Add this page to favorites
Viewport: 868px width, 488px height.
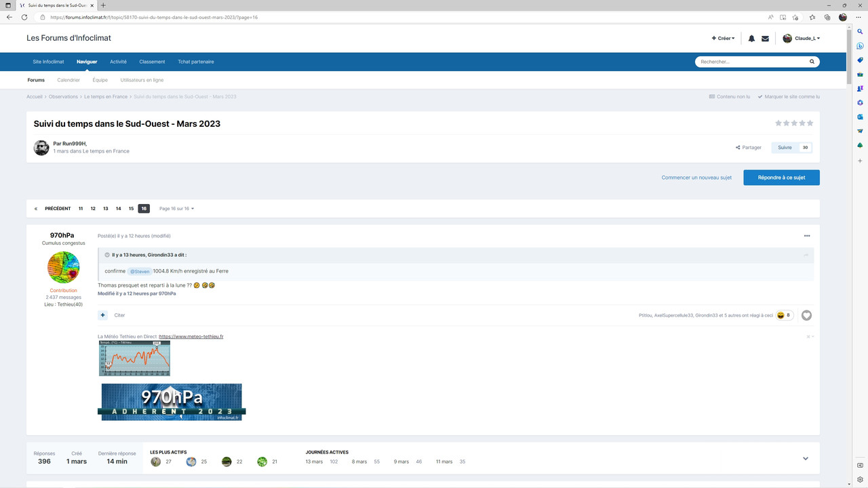coord(796,17)
